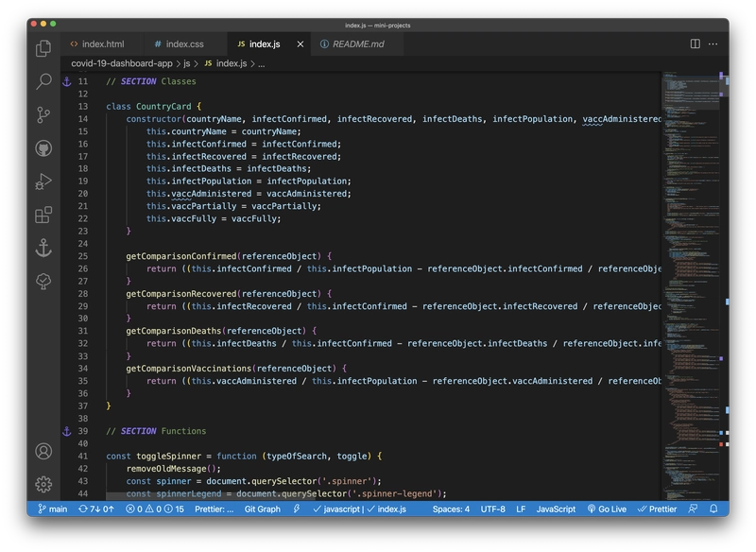Click the minimap code overview
Image resolution: width=756 pixels, height=552 pixels.
click(691, 285)
